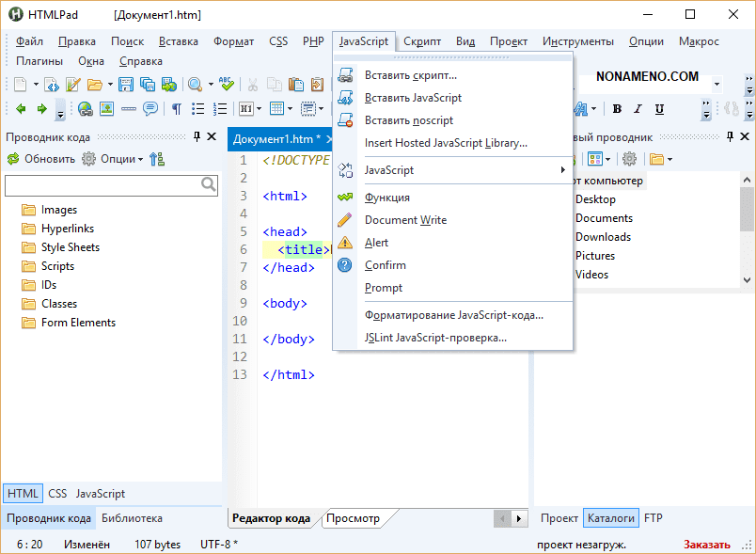Open the Scripts folder in code explorer
756x554 pixels.
[57, 266]
